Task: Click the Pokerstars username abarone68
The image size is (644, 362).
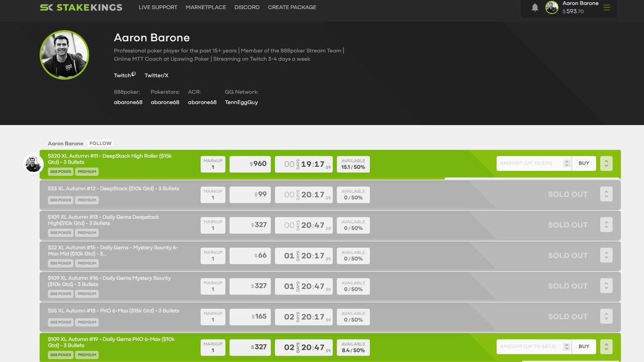Action: (x=165, y=102)
